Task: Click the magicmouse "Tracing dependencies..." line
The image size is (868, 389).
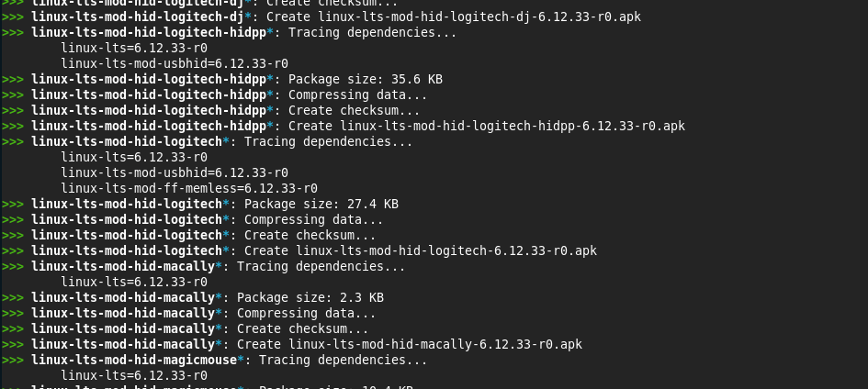Action: tap(343, 360)
